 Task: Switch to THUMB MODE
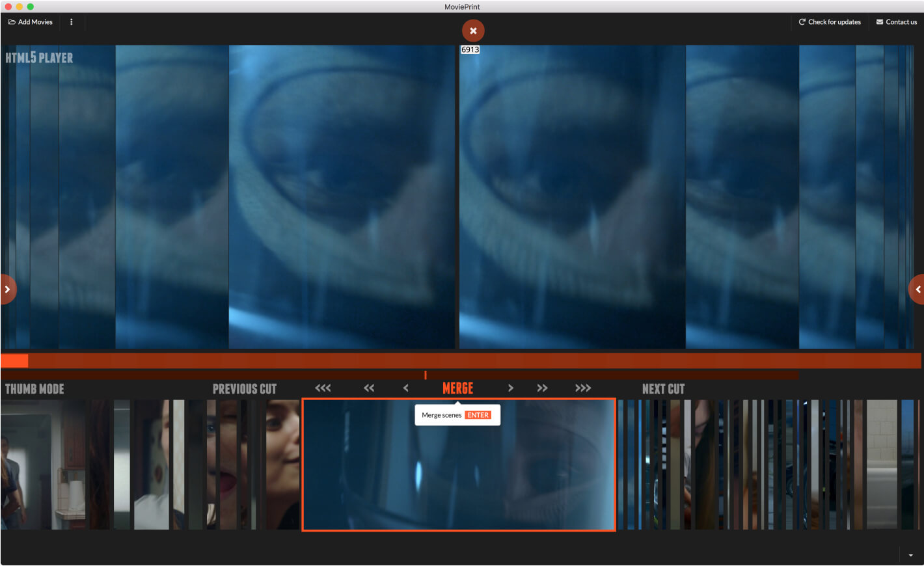point(34,389)
